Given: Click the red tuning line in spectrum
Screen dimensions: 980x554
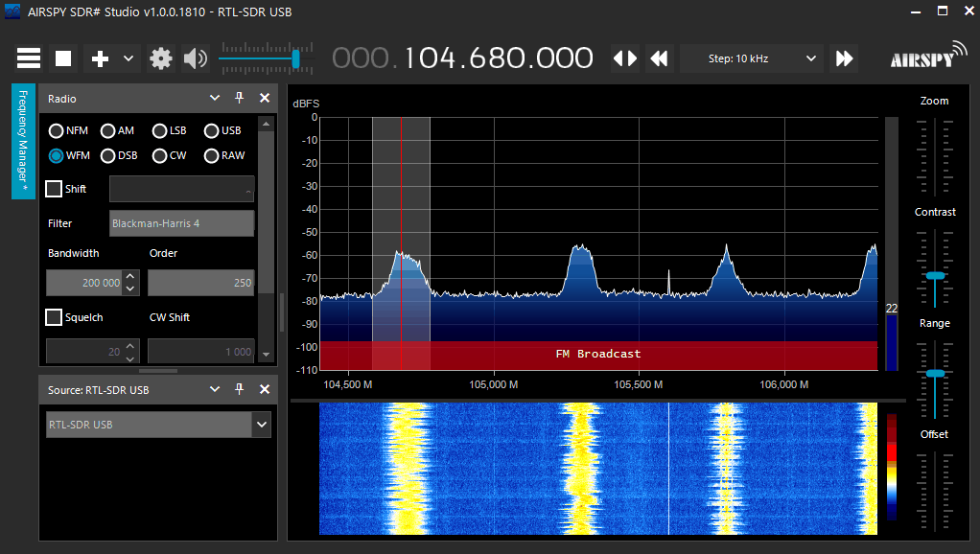Looking at the screenshot, I should point(401,243).
